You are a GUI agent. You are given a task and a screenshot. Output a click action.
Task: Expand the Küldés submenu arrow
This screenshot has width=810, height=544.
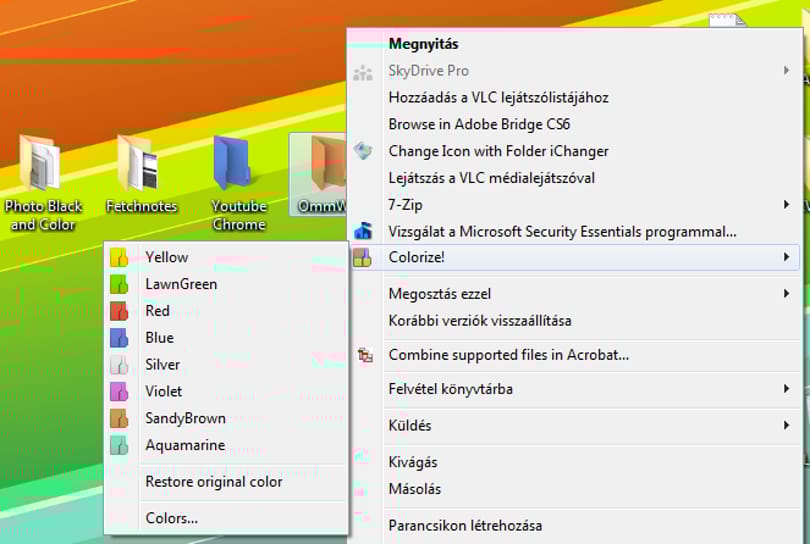tap(786, 425)
